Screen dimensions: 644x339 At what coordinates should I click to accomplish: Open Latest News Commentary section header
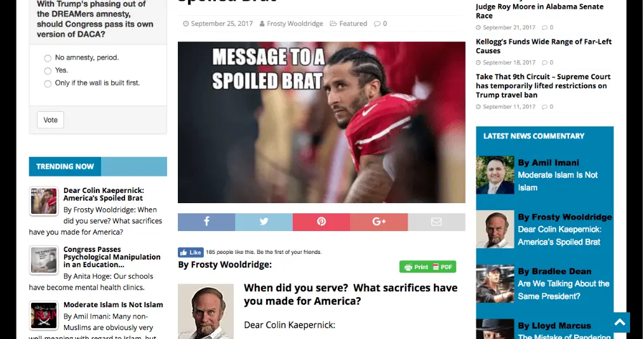(533, 136)
